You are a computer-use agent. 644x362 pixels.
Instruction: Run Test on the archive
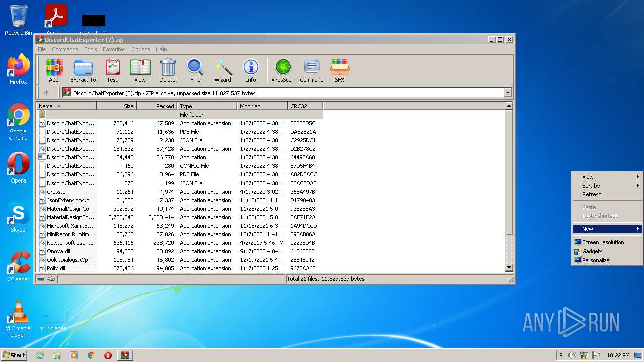click(x=112, y=70)
